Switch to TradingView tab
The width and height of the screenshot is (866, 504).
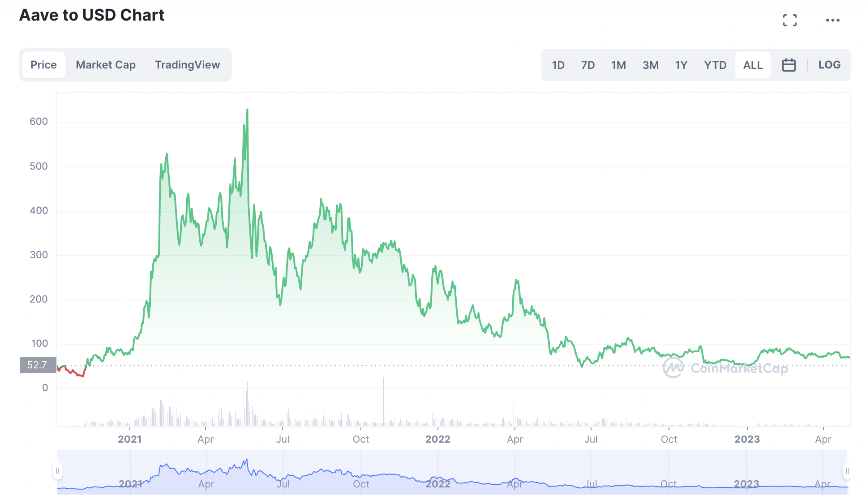tap(187, 65)
